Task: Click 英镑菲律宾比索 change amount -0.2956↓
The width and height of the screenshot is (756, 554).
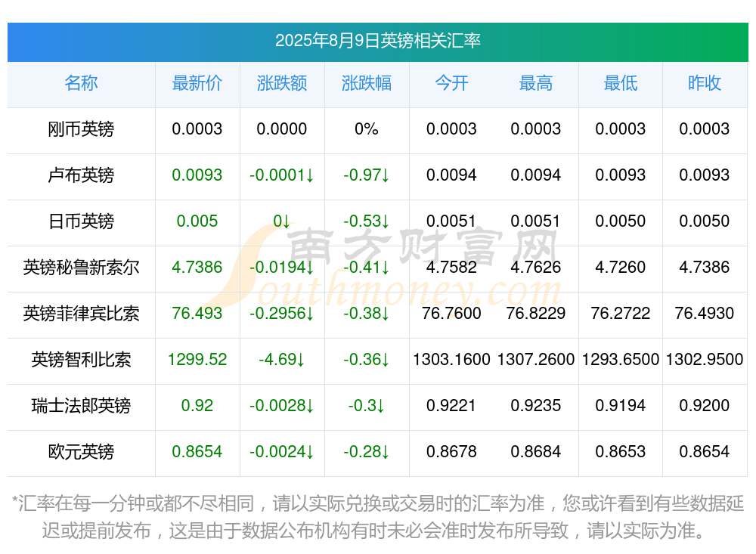Action: [282, 314]
